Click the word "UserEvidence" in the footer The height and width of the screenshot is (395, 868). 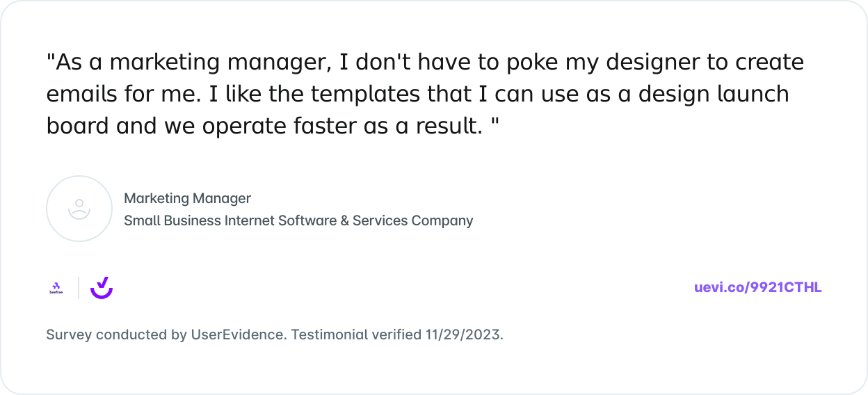(x=237, y=334)
